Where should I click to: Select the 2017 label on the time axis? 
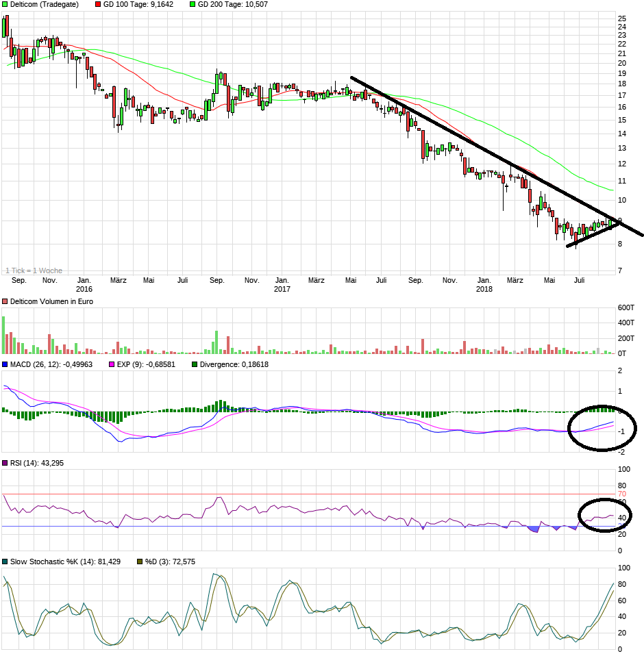coord(283,288)
